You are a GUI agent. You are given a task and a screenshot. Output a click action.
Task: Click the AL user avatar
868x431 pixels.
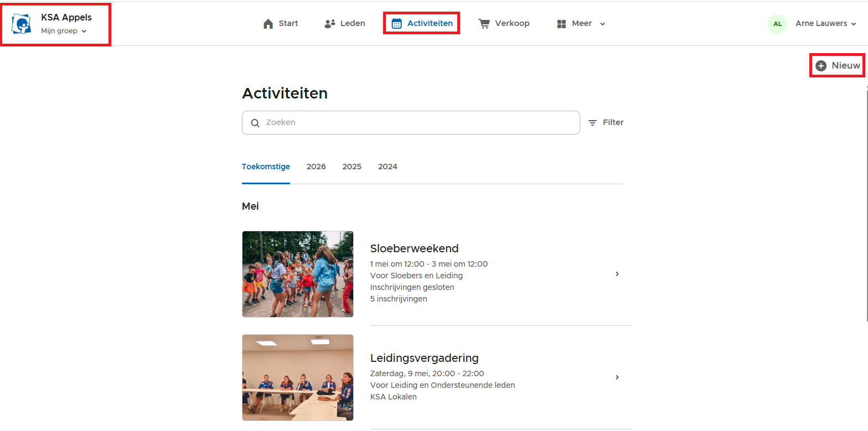[777, 24]
